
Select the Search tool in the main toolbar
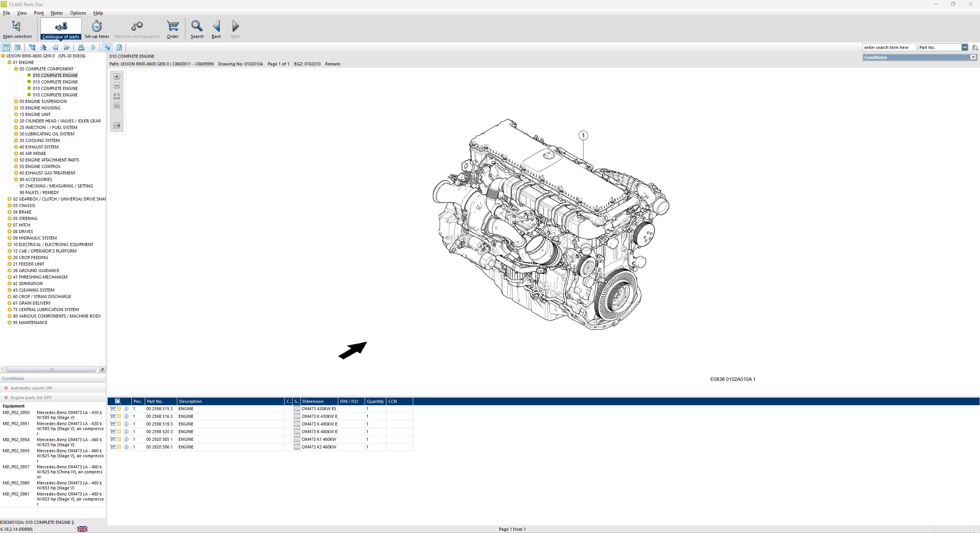coord(197,29)
